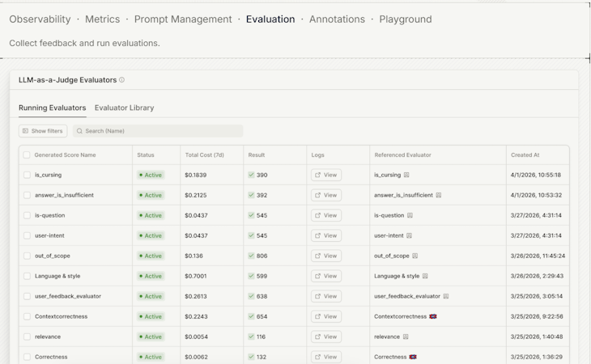Switch to the Evaluator Library tab
The width and height of the screenshot is (591, 364).
124,108
